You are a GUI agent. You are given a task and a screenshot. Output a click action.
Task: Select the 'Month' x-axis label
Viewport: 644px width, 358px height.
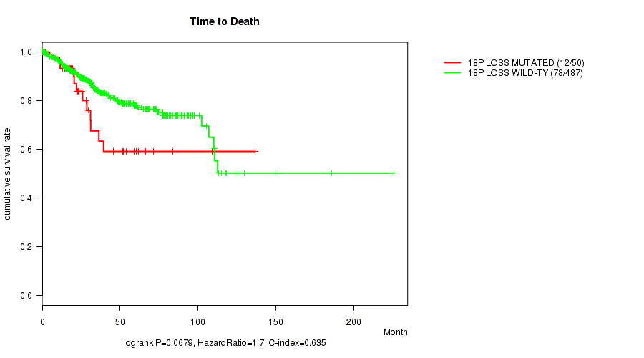tap(395, 332)
